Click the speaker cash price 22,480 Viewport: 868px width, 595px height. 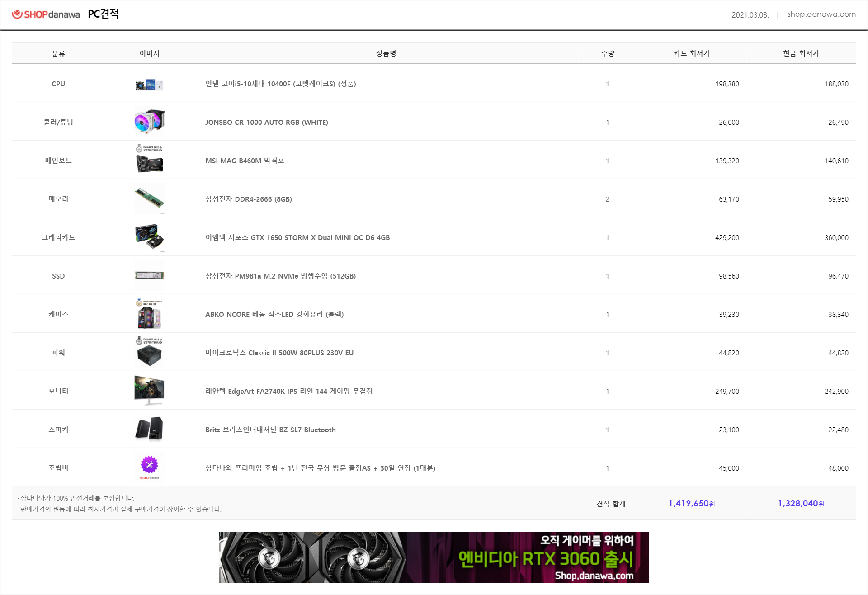[x=838, y=430]
